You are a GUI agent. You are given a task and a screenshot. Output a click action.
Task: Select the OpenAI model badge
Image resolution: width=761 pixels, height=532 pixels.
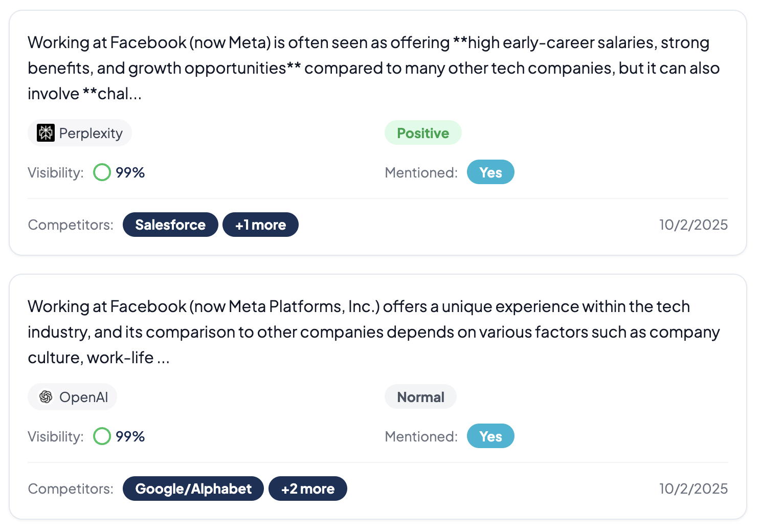pyautogui.click(x=72, y=396)
